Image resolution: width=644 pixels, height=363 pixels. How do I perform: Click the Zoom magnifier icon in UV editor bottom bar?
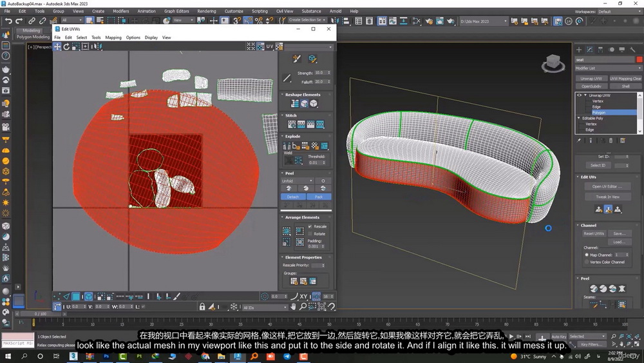point(303,307)
